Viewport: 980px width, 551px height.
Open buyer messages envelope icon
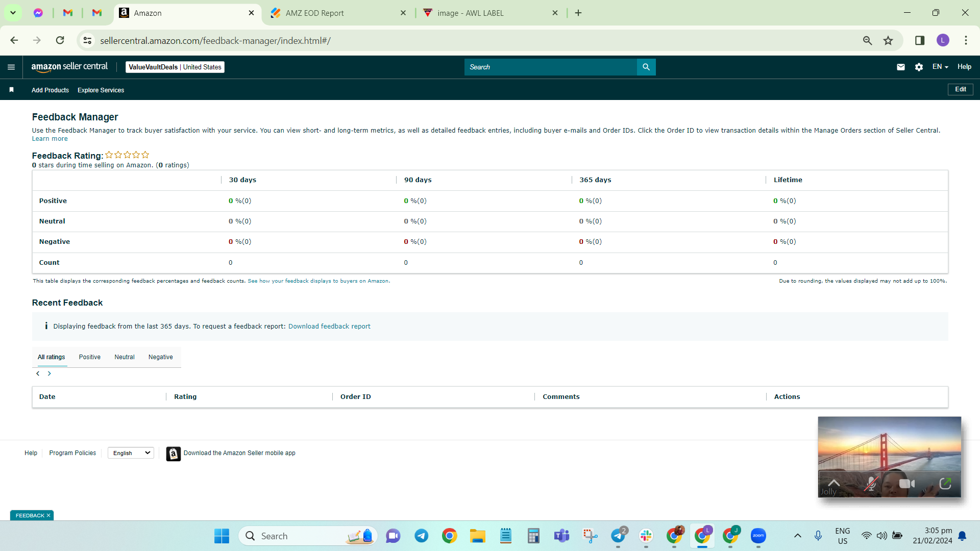901,67
